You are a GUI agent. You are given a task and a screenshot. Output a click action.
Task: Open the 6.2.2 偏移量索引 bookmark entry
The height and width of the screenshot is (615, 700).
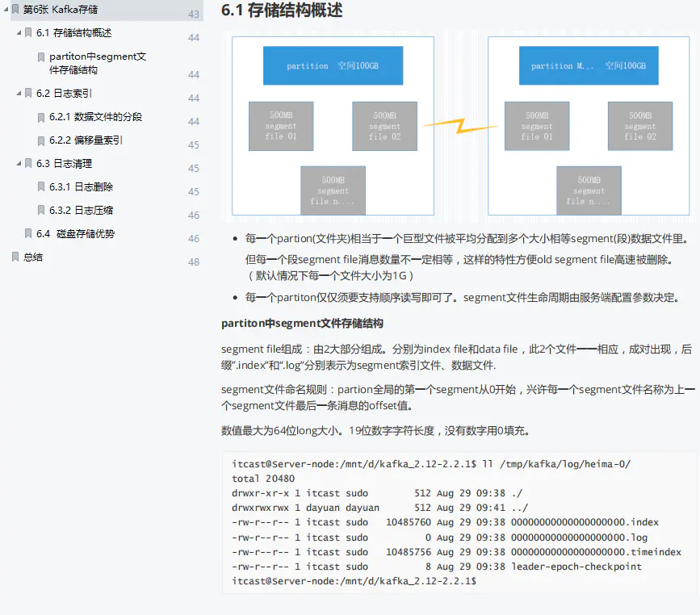tap(85, 140)
